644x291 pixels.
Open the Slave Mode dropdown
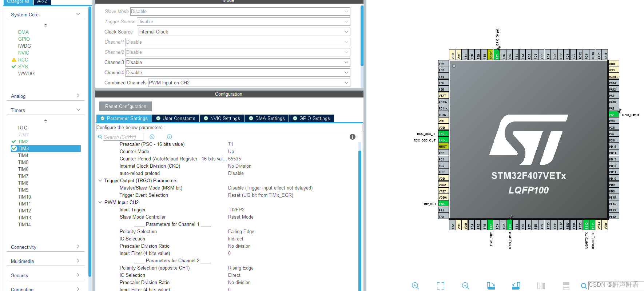click(240, 11)
